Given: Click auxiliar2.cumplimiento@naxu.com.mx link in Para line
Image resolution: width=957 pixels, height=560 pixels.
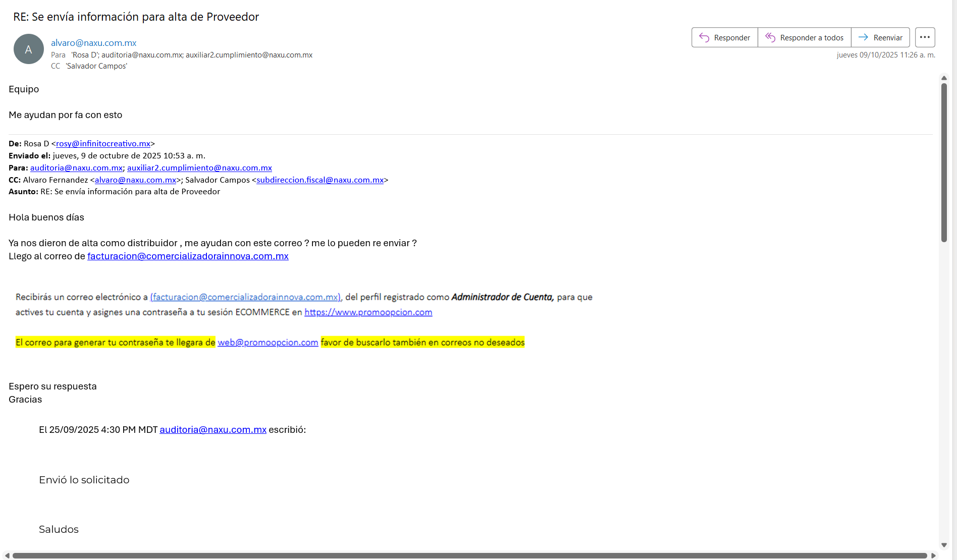Looking at the screenshot, I should (199, 168).
